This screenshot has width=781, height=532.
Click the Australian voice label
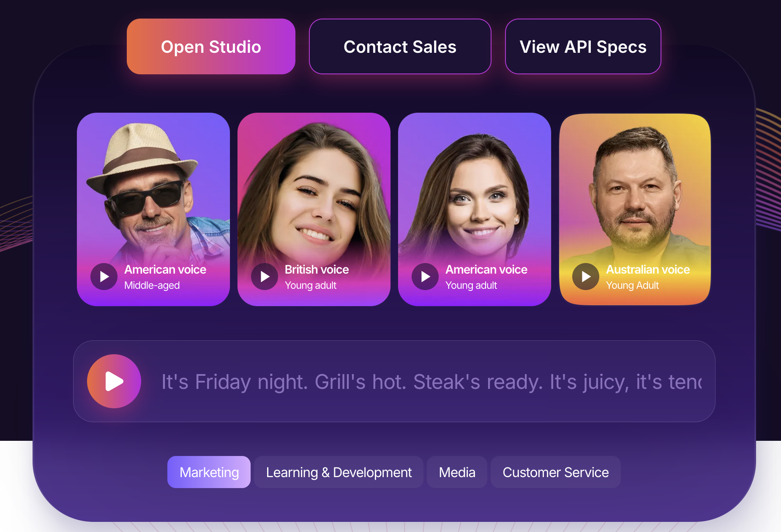coord(648,269)
